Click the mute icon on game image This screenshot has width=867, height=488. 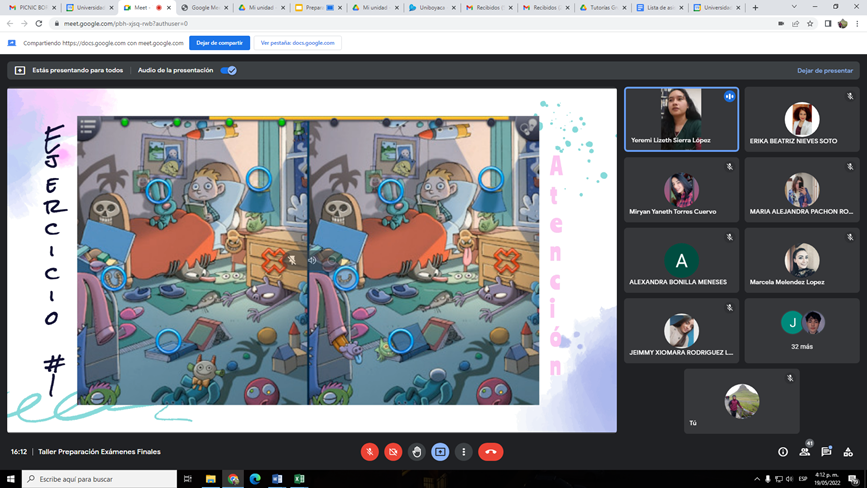pyautogui.click(x=291, y=259)
